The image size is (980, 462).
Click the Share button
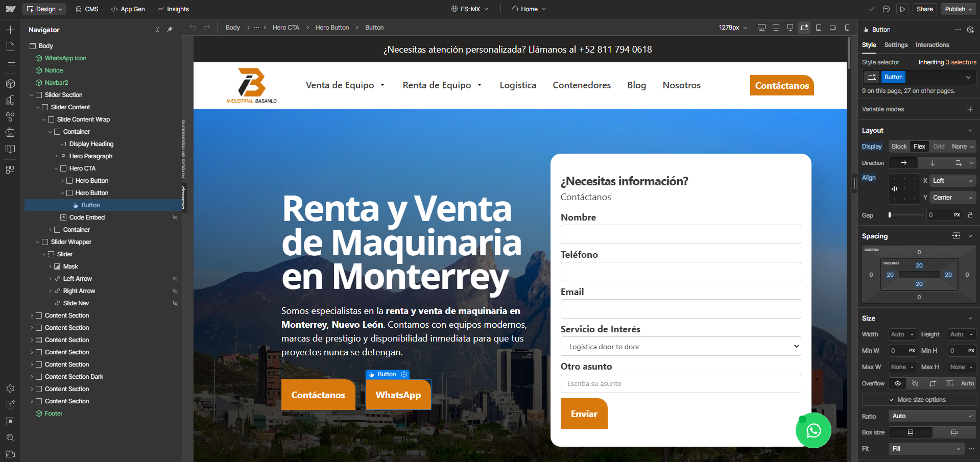tap(924, 9)
